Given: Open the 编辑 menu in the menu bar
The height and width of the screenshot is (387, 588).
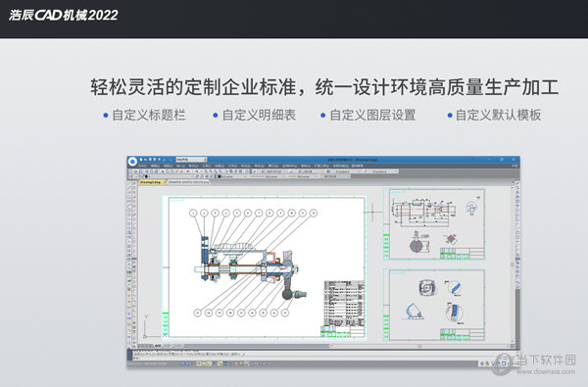Looking at the screenshot, I should [x=155, y=166].
